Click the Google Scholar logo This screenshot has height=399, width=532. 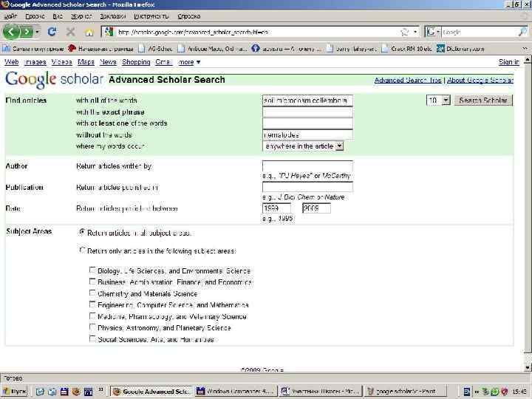[54, 79]
